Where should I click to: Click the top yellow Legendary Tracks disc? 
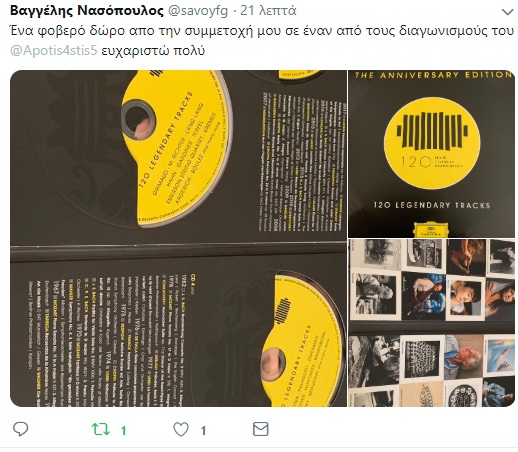click(x=177, y=147)
